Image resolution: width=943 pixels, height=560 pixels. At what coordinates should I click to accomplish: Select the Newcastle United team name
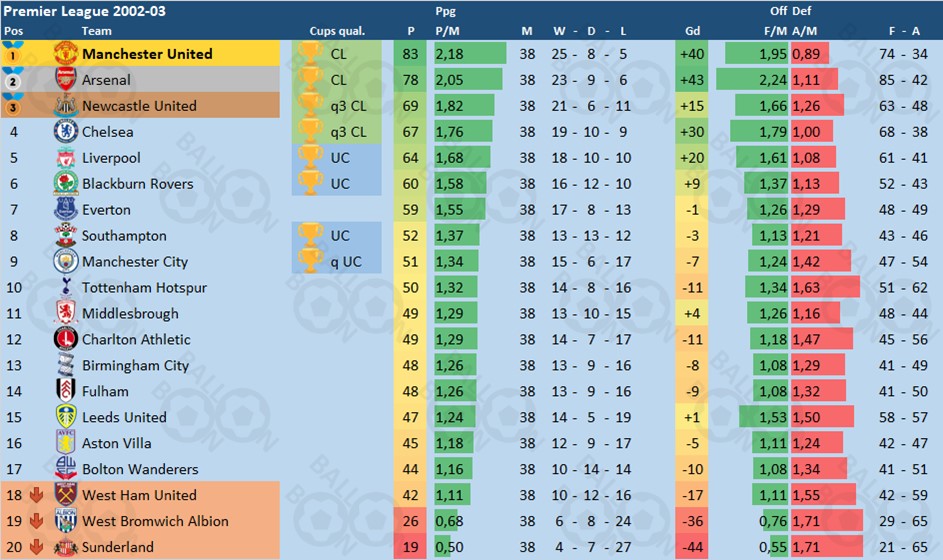[140, 106]
